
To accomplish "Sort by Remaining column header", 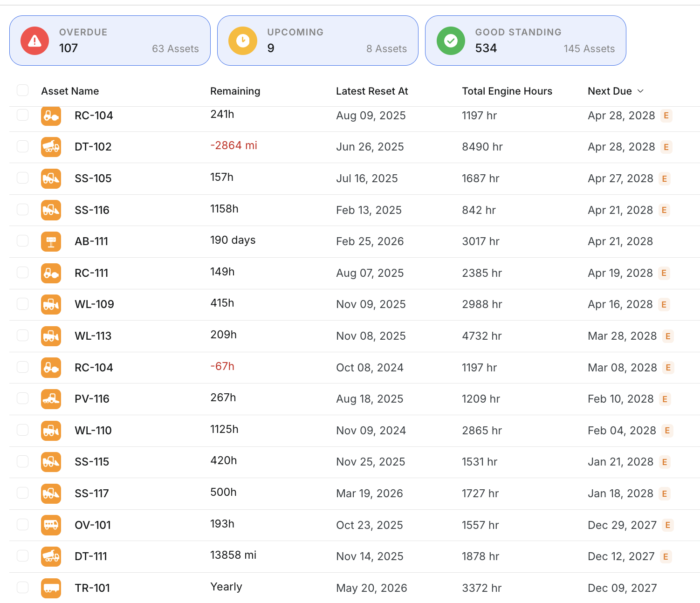I will [235, 91].
